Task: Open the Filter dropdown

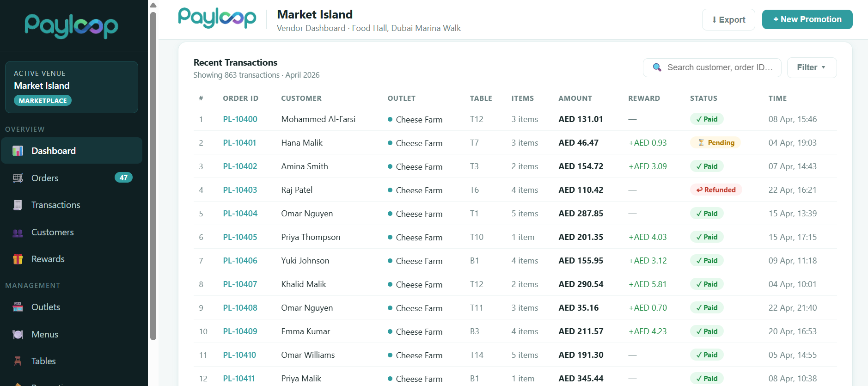Action: (812, 67)
